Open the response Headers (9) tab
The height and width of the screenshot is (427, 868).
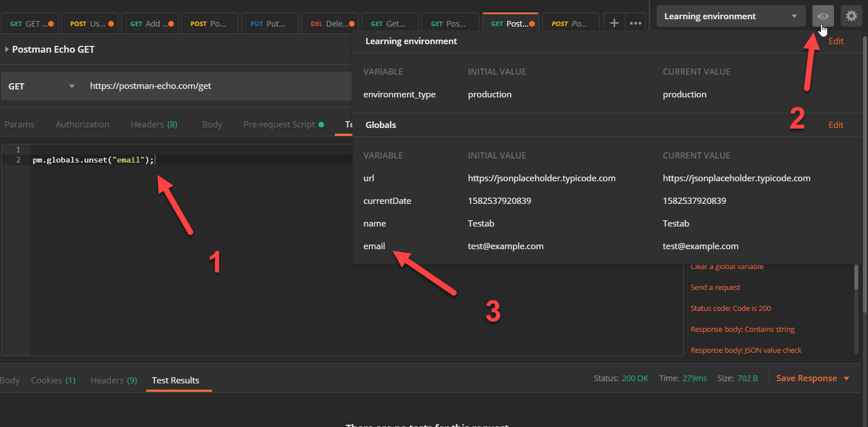(x=114, y=380)
